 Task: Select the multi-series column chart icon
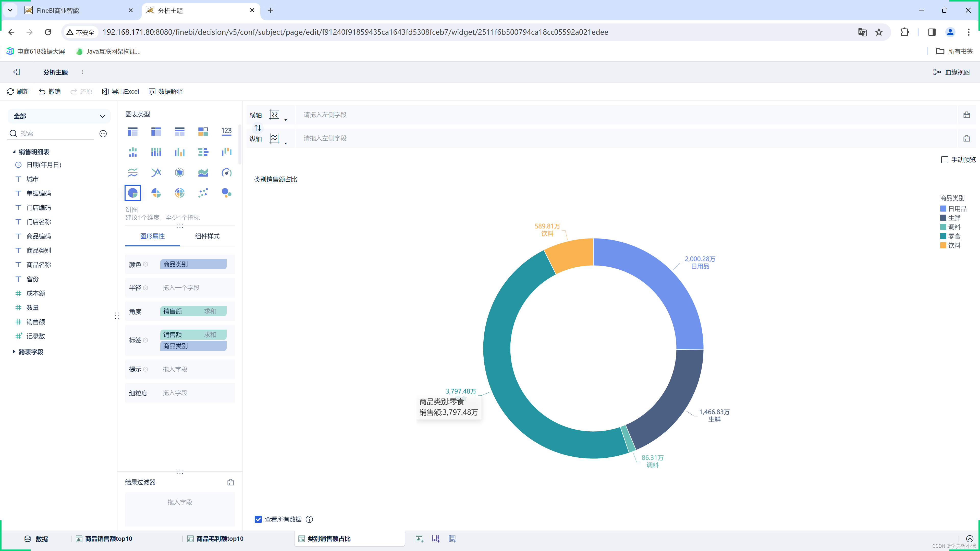point(180,152)
